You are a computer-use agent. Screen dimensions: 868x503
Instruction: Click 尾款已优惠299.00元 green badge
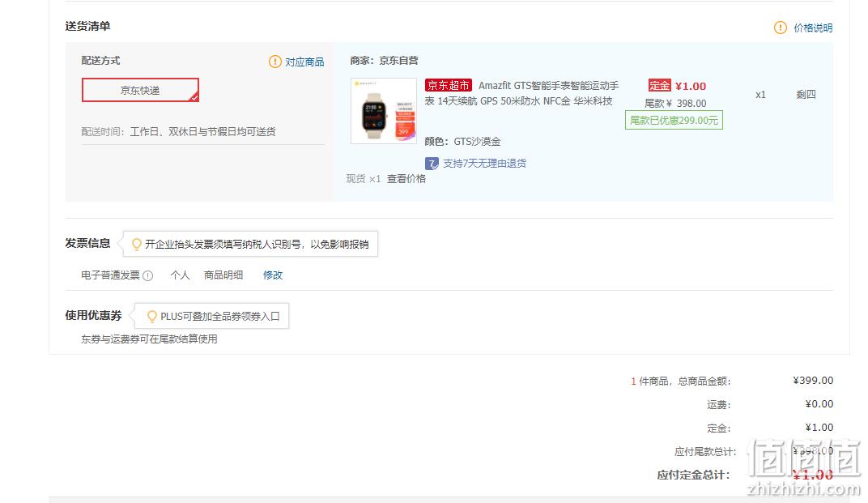click(674, 120)
